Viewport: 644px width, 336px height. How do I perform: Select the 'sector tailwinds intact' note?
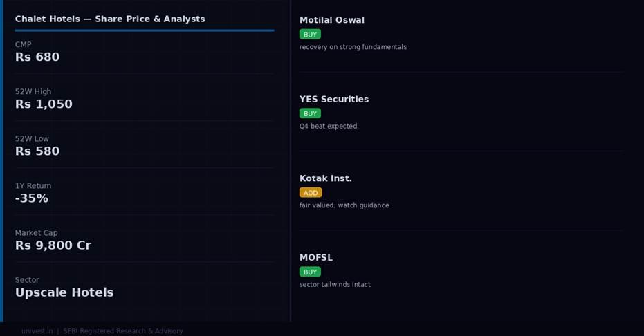coord(335,284)
